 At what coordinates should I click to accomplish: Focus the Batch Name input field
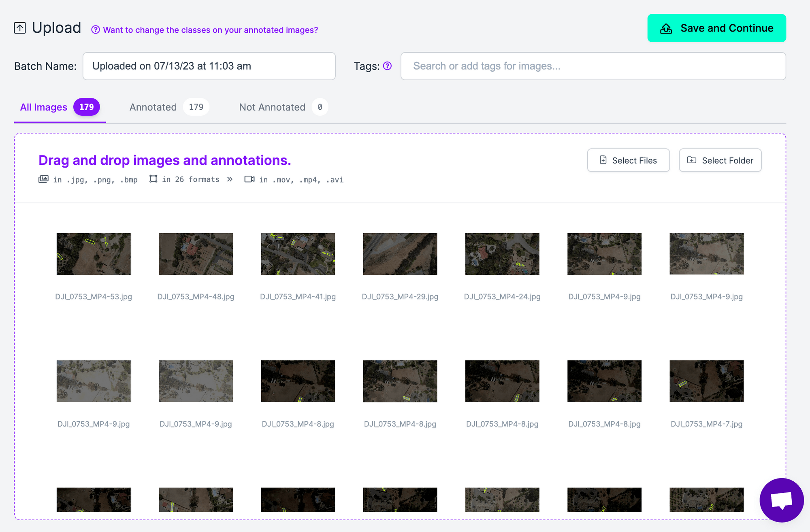point(209,66)
